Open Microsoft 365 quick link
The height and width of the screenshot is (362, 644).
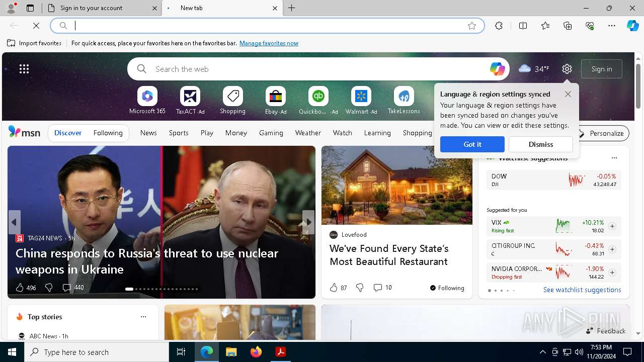pos(147,101)
